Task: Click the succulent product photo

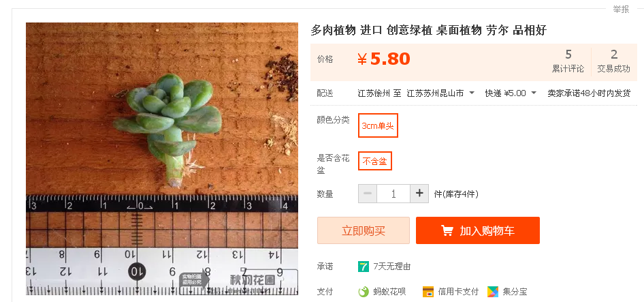Action: coord(162,159)
